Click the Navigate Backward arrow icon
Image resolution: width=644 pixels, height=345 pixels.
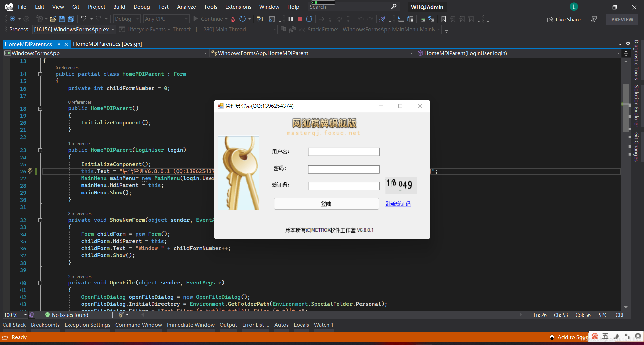tap(13, 19)
